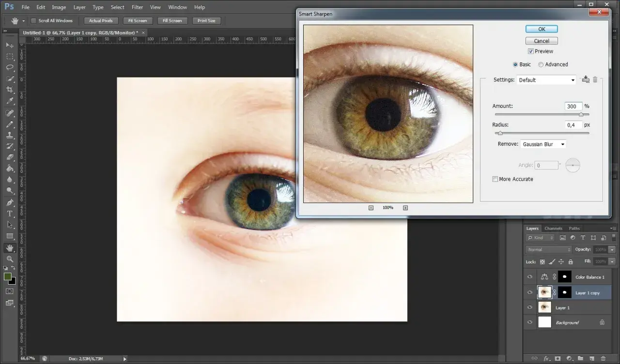Select the Eyedropper tool
Viewport: 620px width, 364px height.
click(x=10, y=102)
